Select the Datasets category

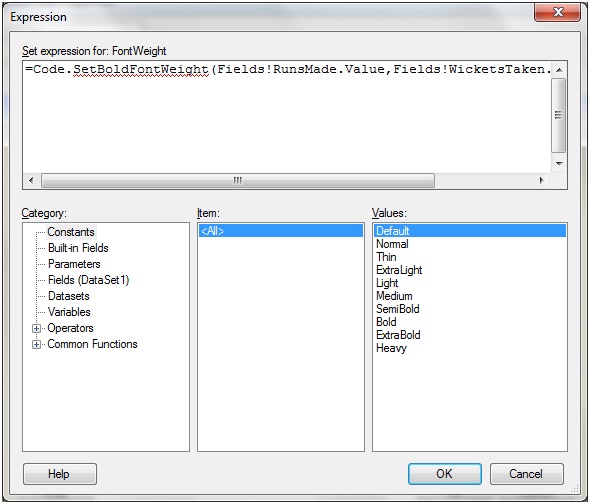coord(68,296)
